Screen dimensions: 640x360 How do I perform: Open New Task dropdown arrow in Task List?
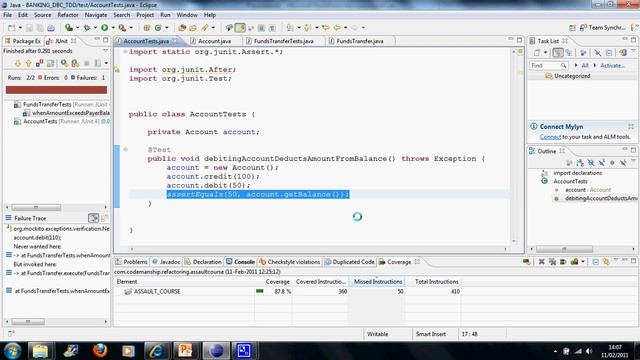click(545, 53)
